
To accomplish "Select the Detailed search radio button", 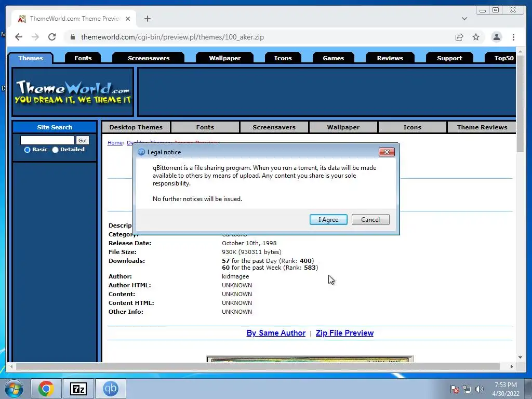I will point(55,150).
